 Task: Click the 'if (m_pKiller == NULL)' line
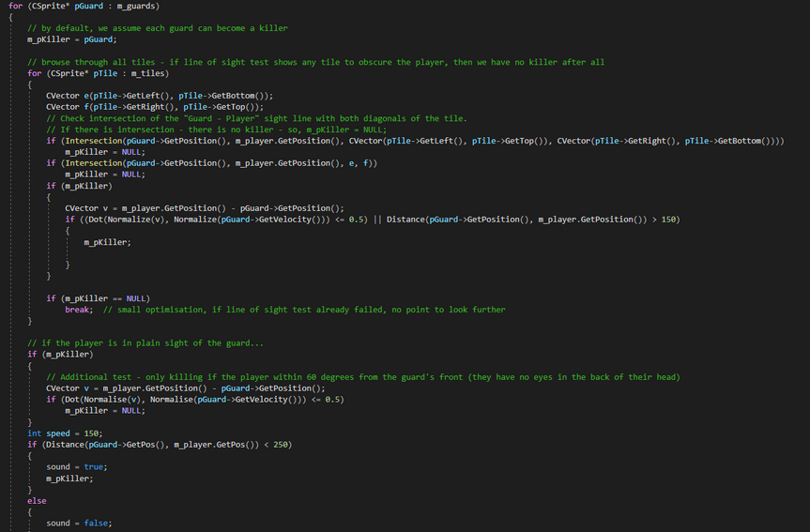pos(99,298)
